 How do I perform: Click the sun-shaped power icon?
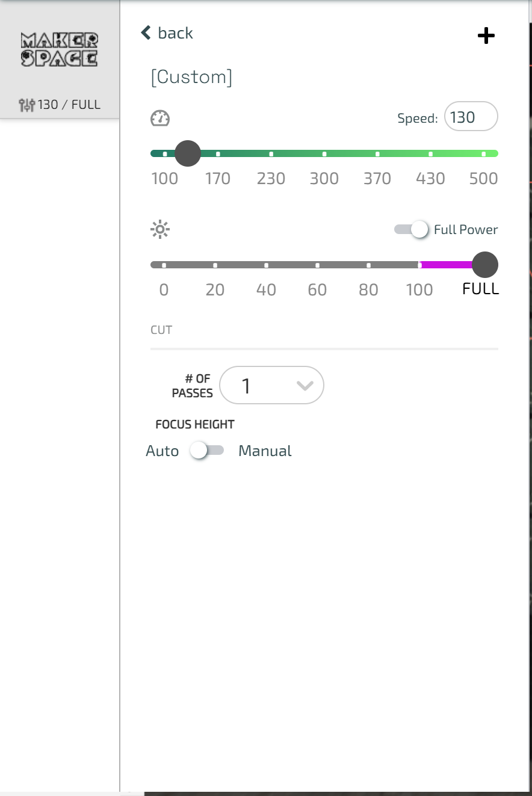click(160, 229)
